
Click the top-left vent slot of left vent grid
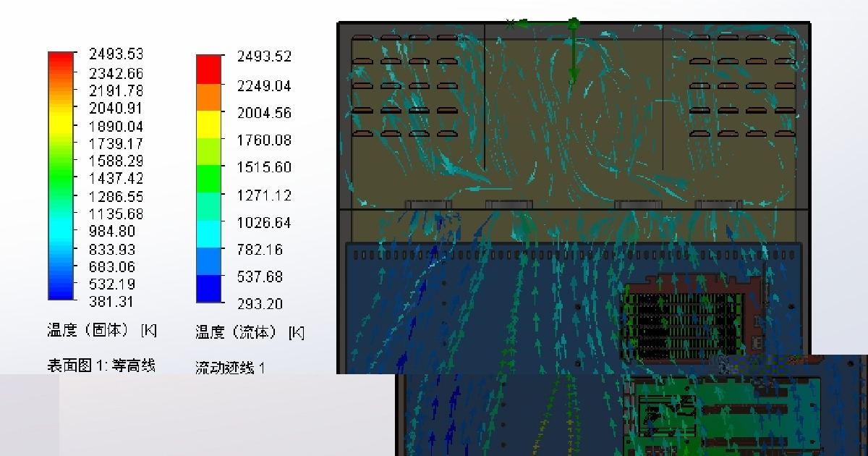pos(362,38)
